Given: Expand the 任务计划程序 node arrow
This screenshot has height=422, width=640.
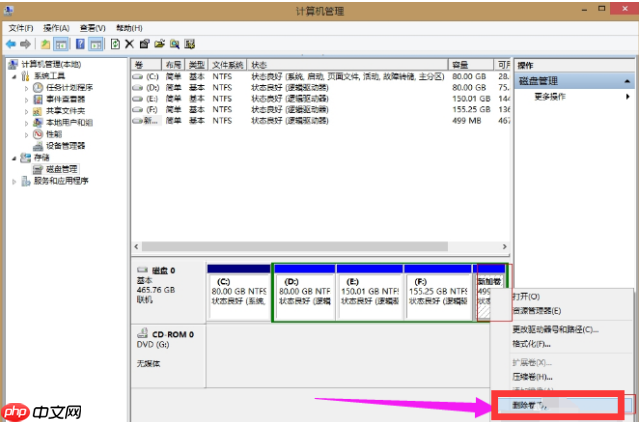Looking at the screenshot, I should (27, 88).
